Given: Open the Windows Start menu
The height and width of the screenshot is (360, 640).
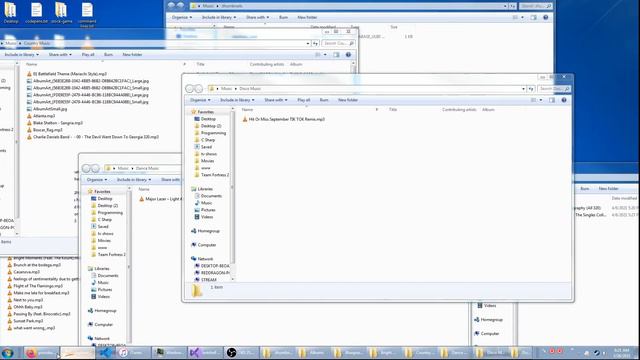Looking at the screenshot, I should click(7, 353).
